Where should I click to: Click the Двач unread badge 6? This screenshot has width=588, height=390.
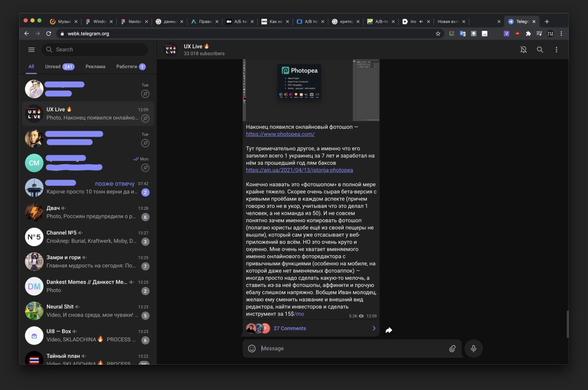[x=145, y=217]
